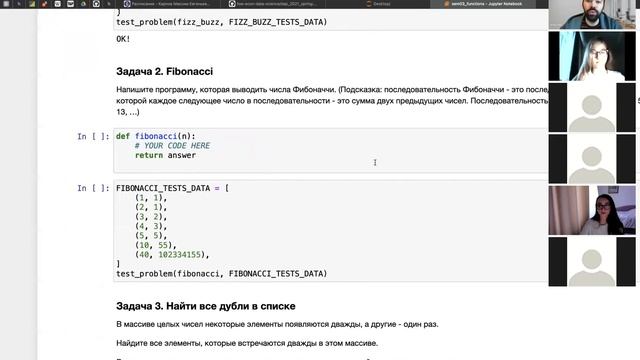The image size is (640, 360).
Task: Select the blonde woman with glasses video tile
Action: 592,56
